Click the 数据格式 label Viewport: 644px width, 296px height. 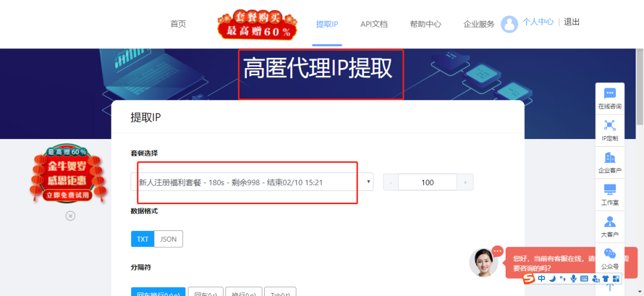144,211
